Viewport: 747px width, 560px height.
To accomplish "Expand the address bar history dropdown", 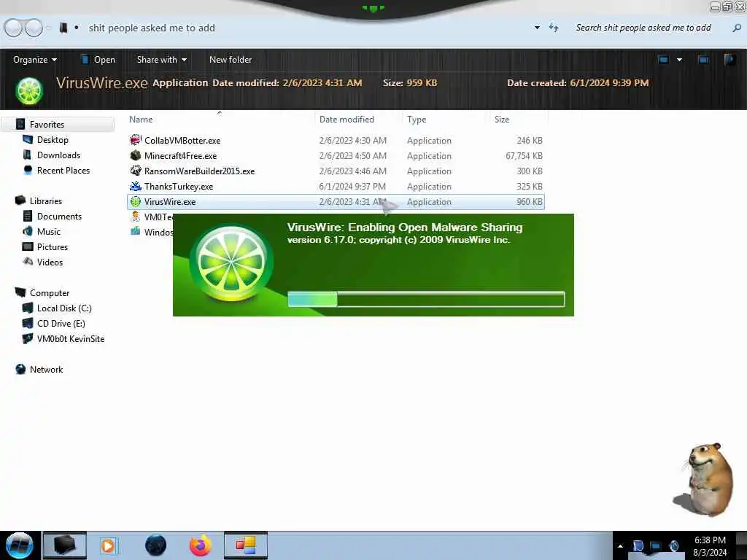I will (537, 28).
